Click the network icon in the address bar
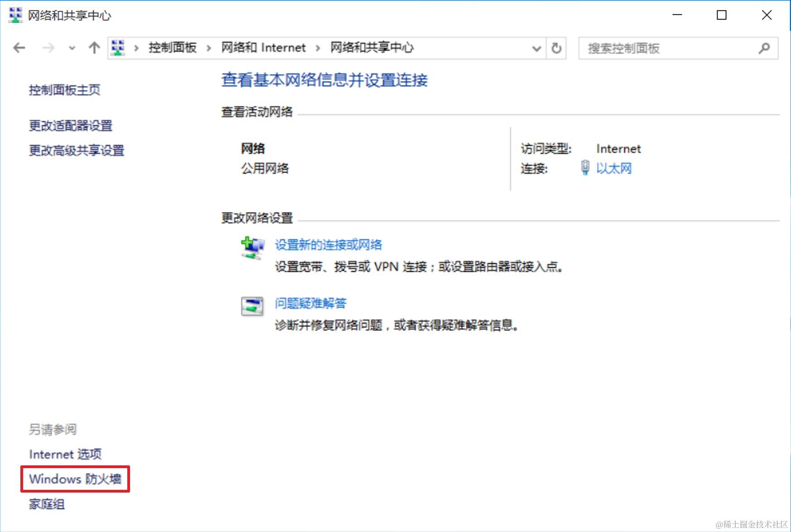791x532 pixels. tap(117, 48)
